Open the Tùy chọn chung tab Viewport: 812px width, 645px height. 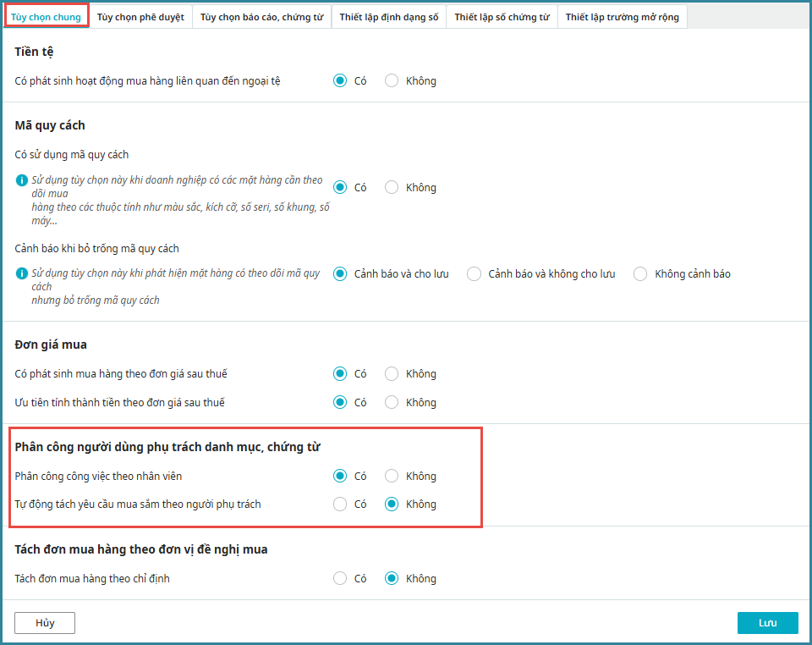point(46,17)
